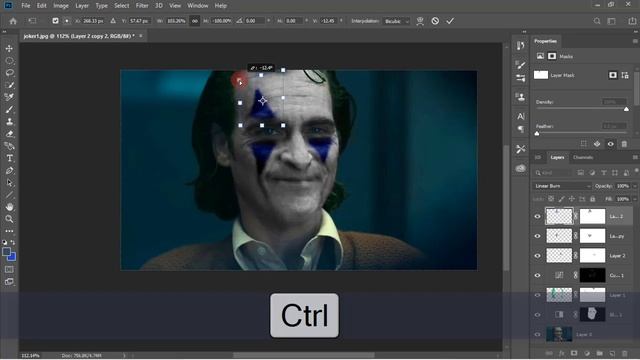The image size is (640, 360).
Task: Switch to warp mode icon in options bar
Action: point(420,21)
